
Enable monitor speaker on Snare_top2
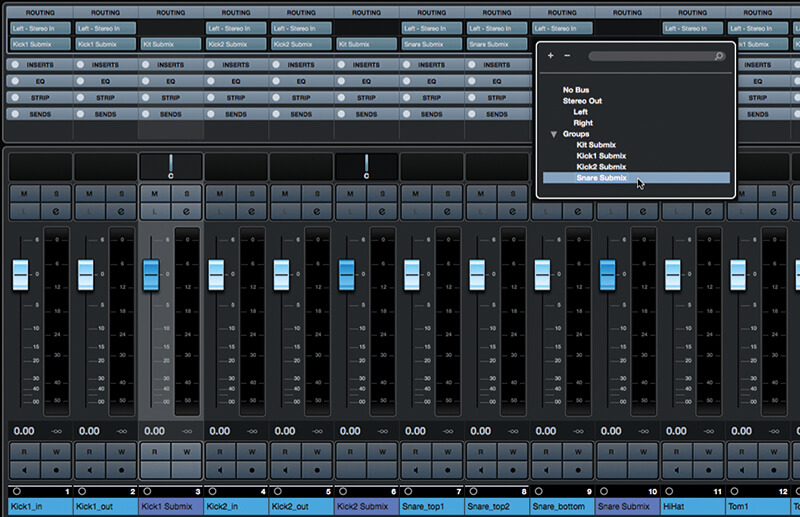481,470
